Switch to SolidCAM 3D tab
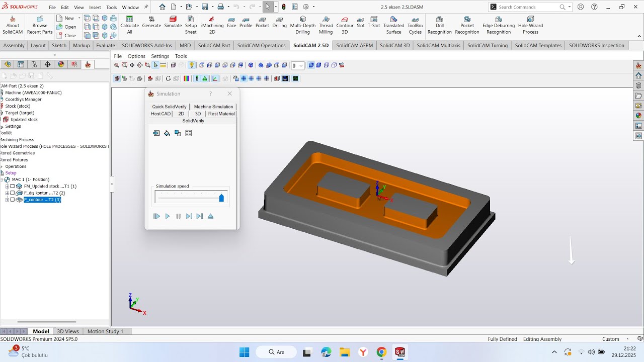This screenshot has width=644, height=362. coord(394,45)
